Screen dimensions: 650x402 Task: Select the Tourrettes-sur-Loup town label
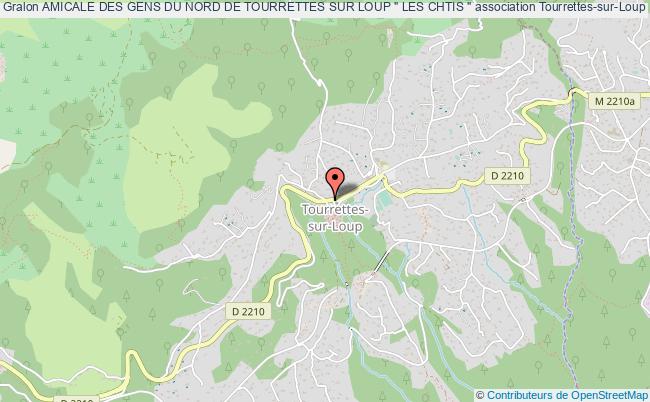click(x=334, y=218)
